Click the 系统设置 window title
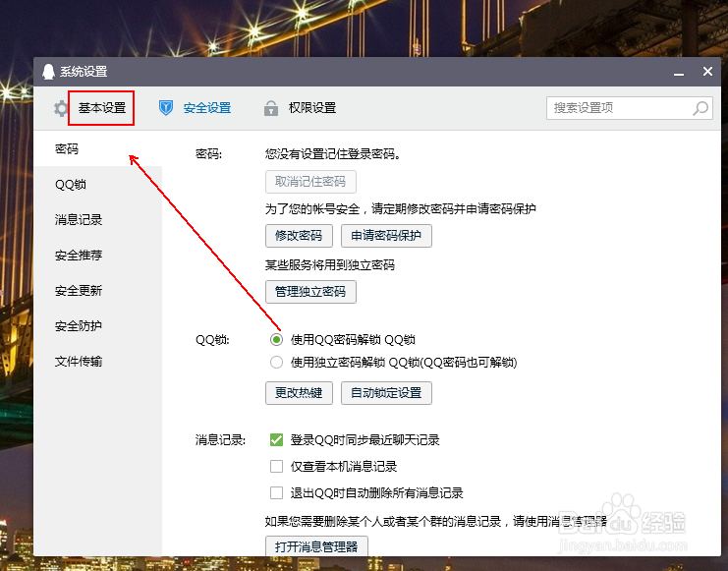 (84, 72)
